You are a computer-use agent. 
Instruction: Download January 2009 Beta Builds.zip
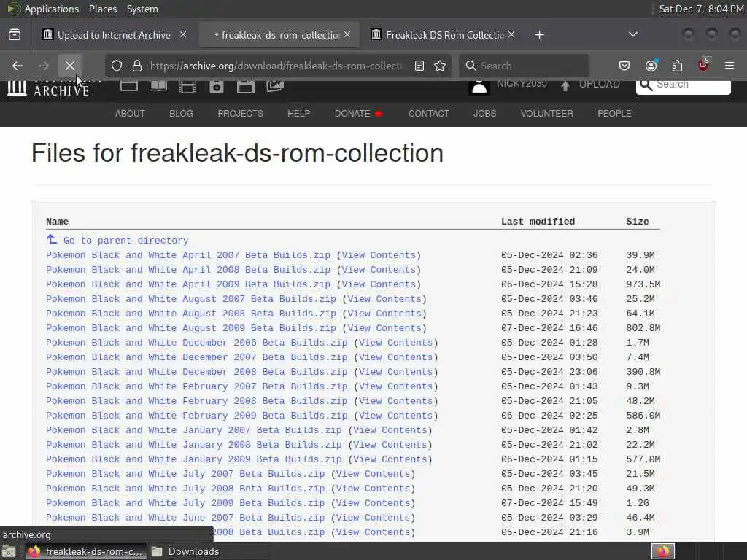[193, 459]
